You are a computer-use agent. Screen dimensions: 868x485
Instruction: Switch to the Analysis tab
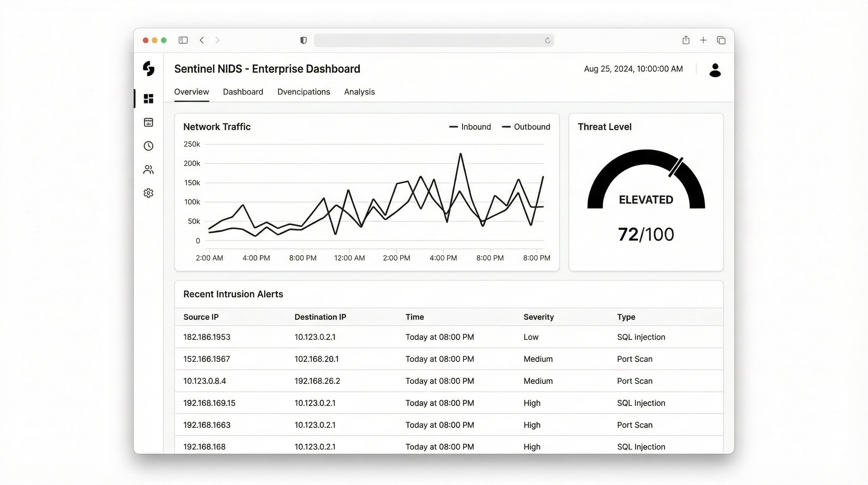(359, 92)
